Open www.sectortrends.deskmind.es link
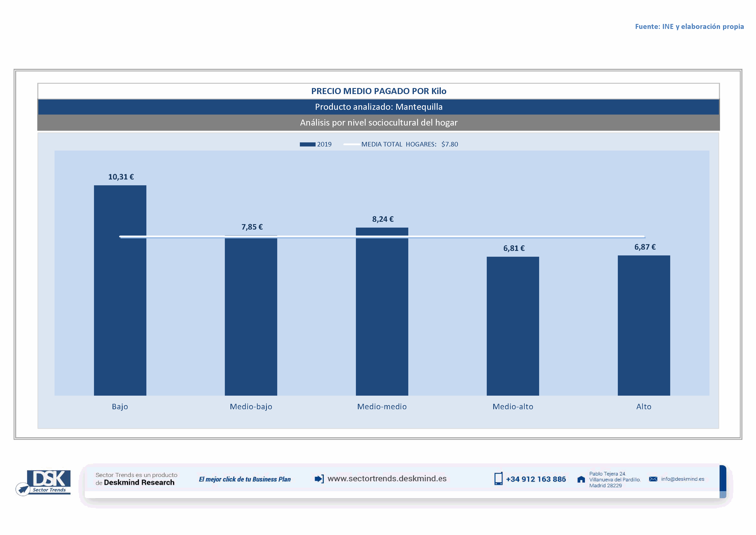Screen dimensions: 756x535 [387, 478]
